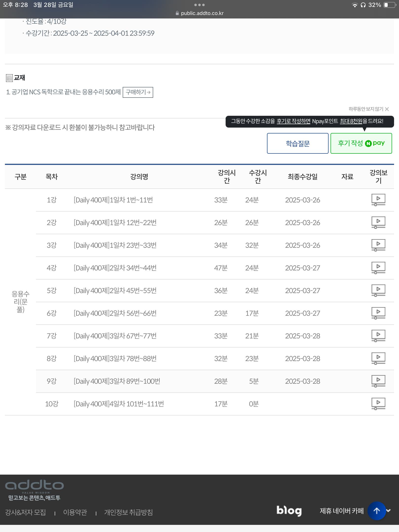
Task: Play the 6강 lecture video
Action: [x=378, y=313]
